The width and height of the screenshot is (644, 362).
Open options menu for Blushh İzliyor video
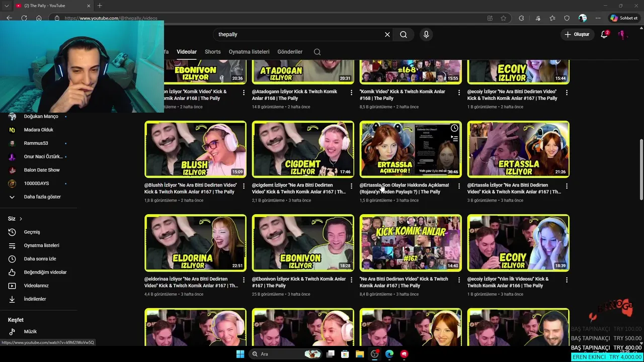point(244,186)
